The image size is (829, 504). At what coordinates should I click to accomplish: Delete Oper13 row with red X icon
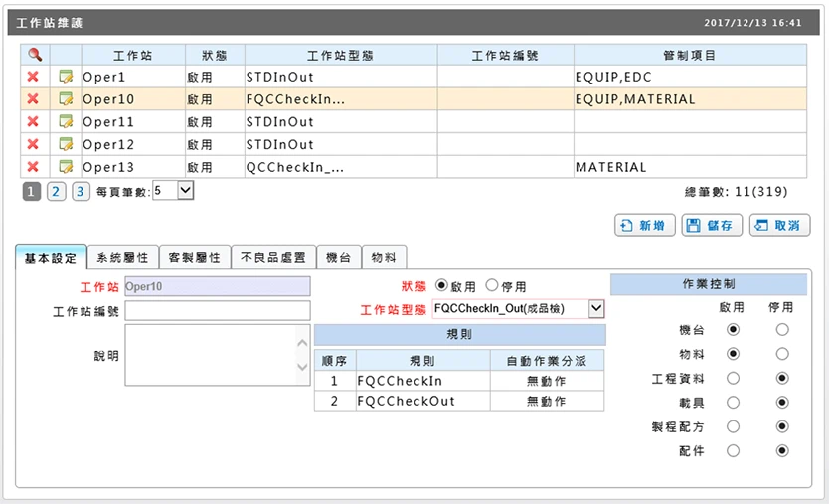(x=33, y=167)
